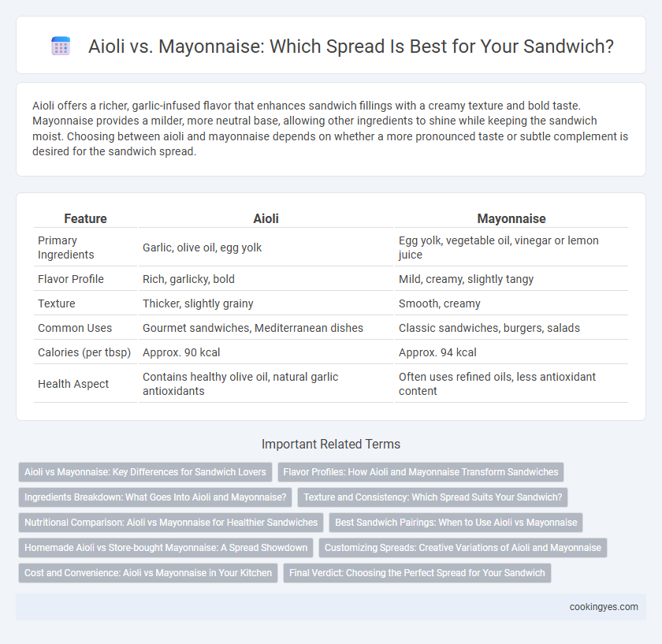
Task: Click the calendar icon beside the title
Action: tap(61, 46)
